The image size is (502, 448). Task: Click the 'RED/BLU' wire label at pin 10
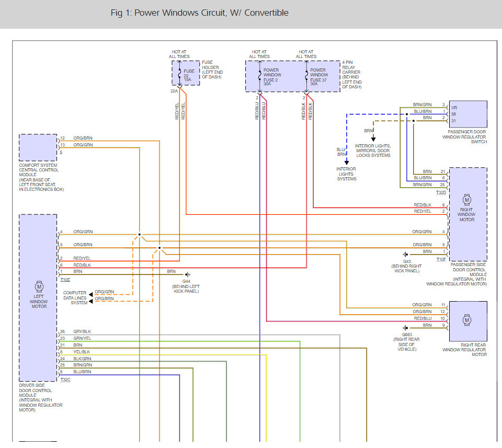coord(423,318)
